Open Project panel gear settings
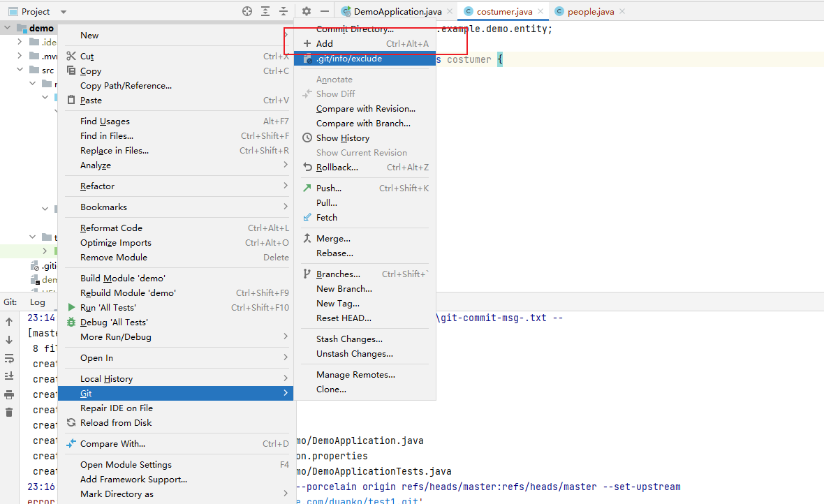 coord(306,11)
